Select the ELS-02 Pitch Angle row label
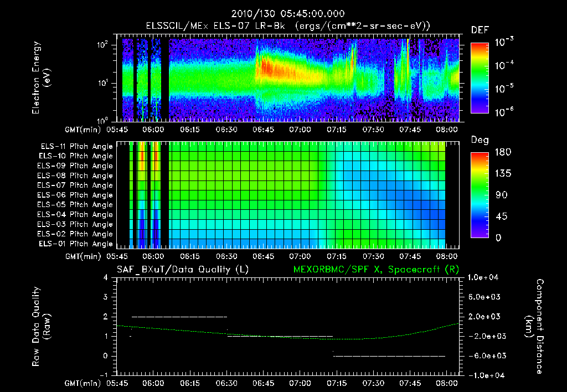Image resolution: width=567 pixels, height=392 pixels. (x=75, y=234)
